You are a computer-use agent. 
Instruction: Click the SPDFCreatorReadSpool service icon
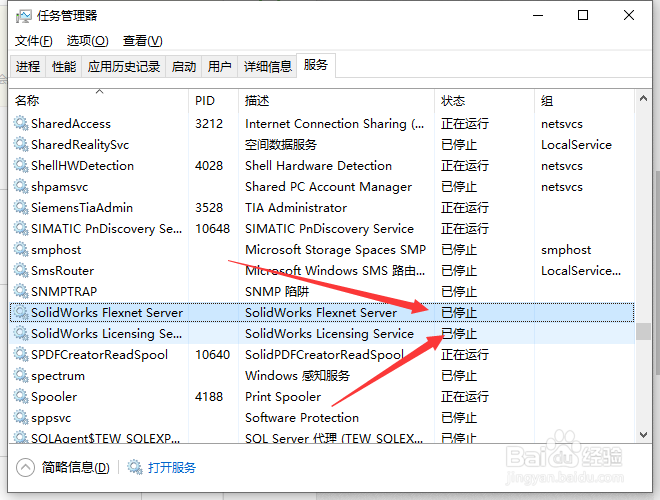click(x=21, y=354)
